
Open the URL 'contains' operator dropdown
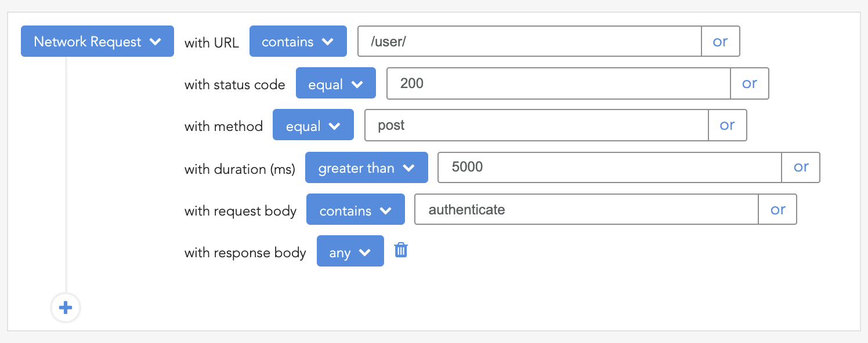pos(298,42)
